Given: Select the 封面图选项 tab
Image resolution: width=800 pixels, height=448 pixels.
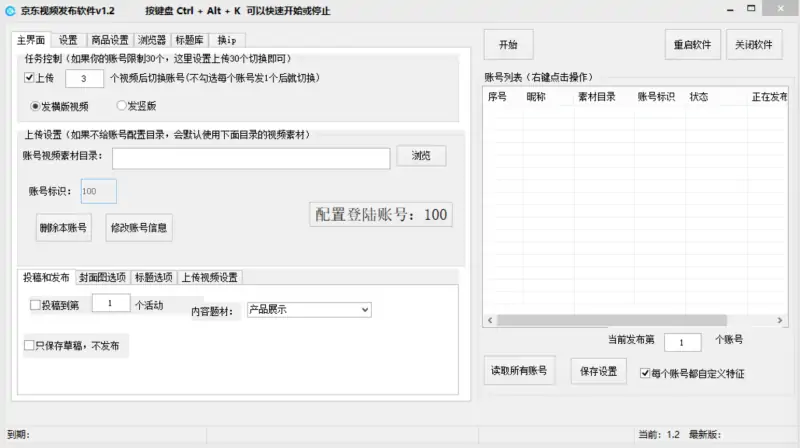Looking at the screenshot, I should pyautogui.click(x=102, y=277).
